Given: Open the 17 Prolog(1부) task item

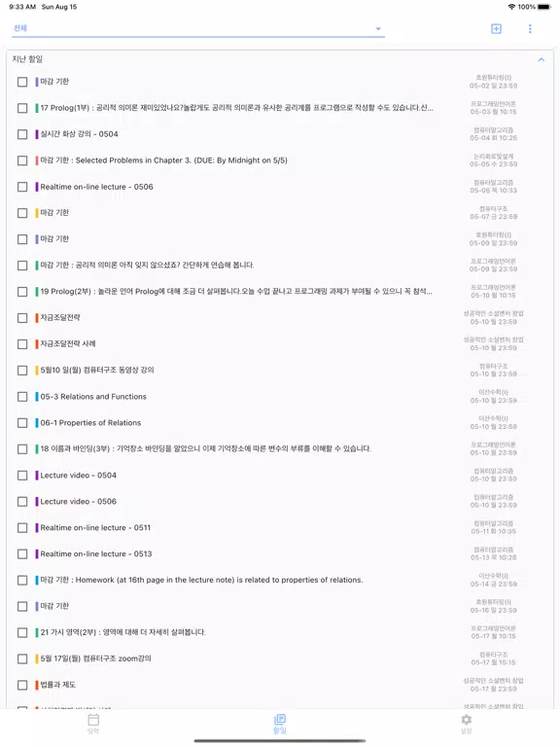Looking at the screenshot, I should click(x=236, y=108).
